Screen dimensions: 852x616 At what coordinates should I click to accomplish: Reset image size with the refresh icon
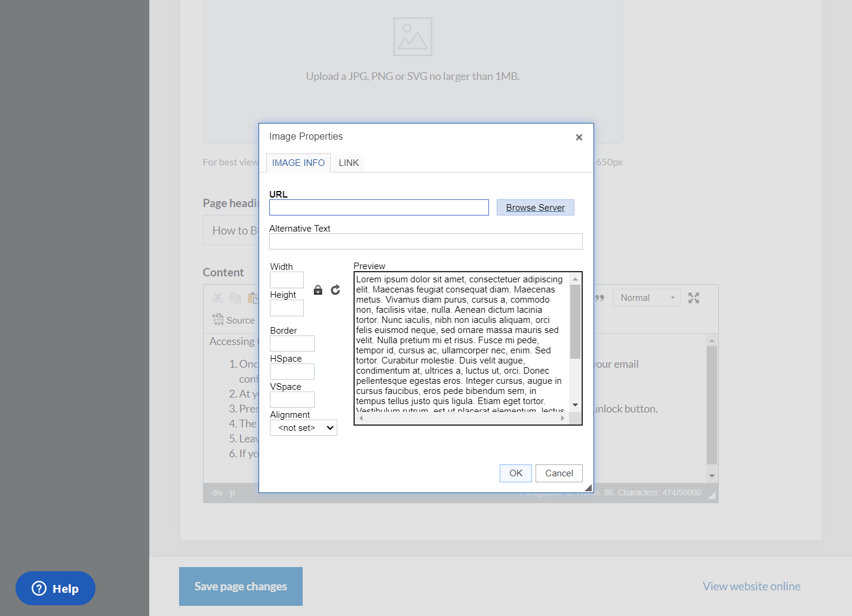tap(336, 290)
